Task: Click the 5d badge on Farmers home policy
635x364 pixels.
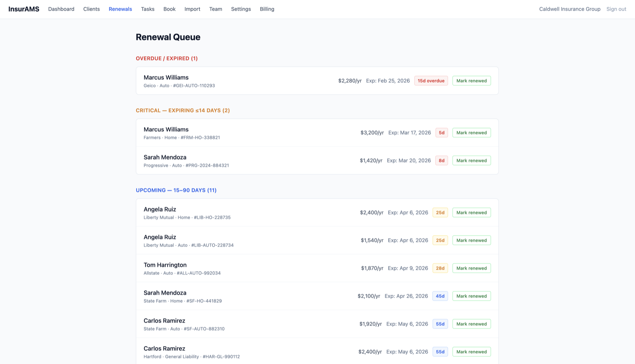Action: [441, 132]
